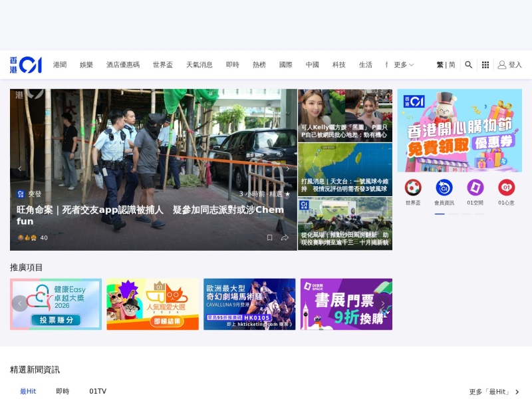Viewport: 532px width, 399px height.
Task: Switch to Traditional Chinese (繁)
Action: (440, 65)
